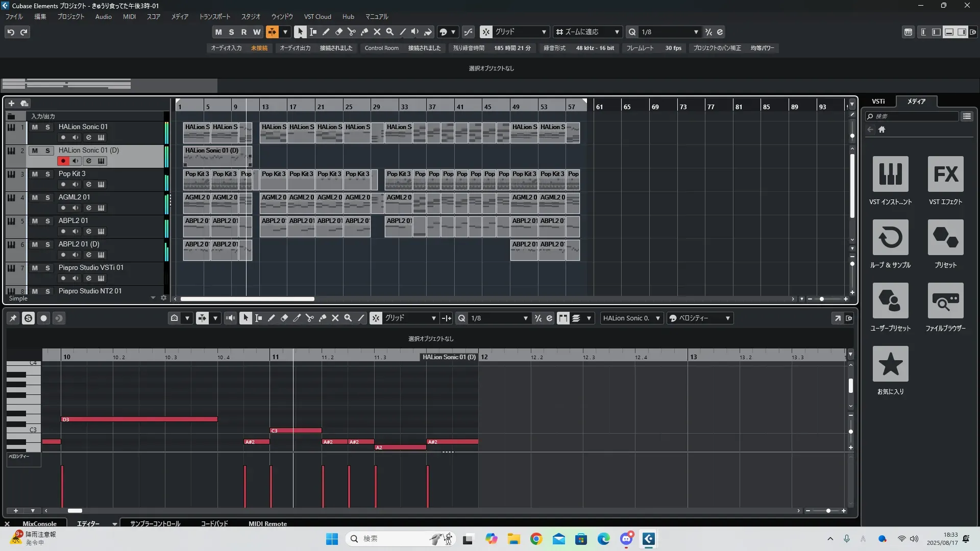
Task: Disable record on HALion Sonic 01 (D)
Action: (63, 161)
